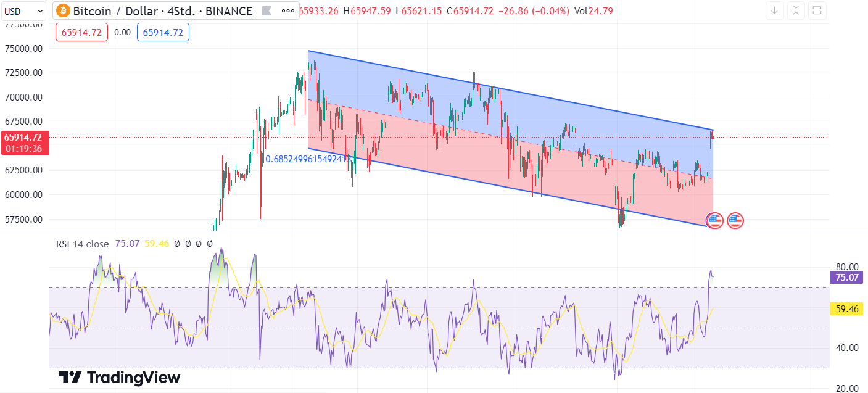Click the purple RSI value 75.07 in legend
Image resolution: width=868 pixels, height=393 pixels.
tap(126, 244)
